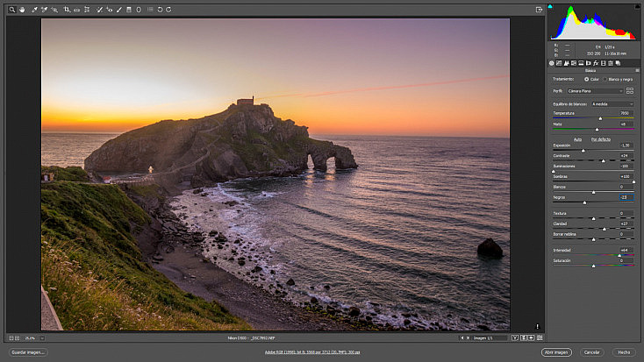Activate the Crop tool
Image resolution: width=644 pixels, height=362 pixels.
[67, 10]
